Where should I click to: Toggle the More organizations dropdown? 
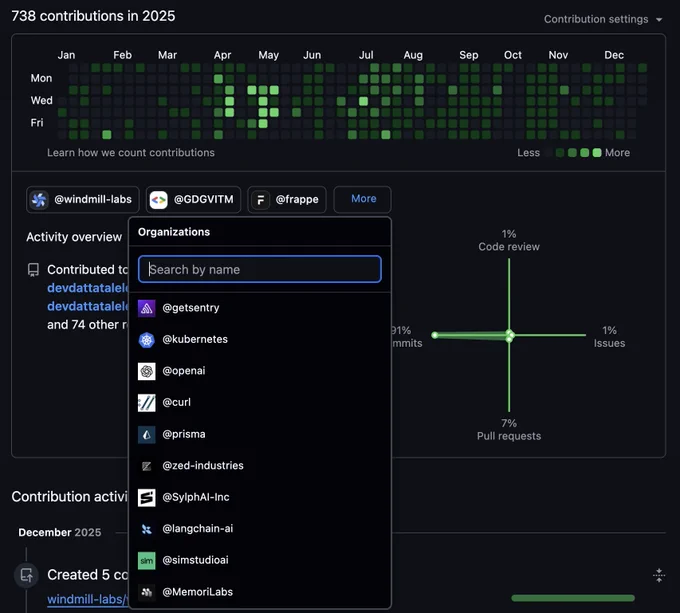tap(363, 199)
